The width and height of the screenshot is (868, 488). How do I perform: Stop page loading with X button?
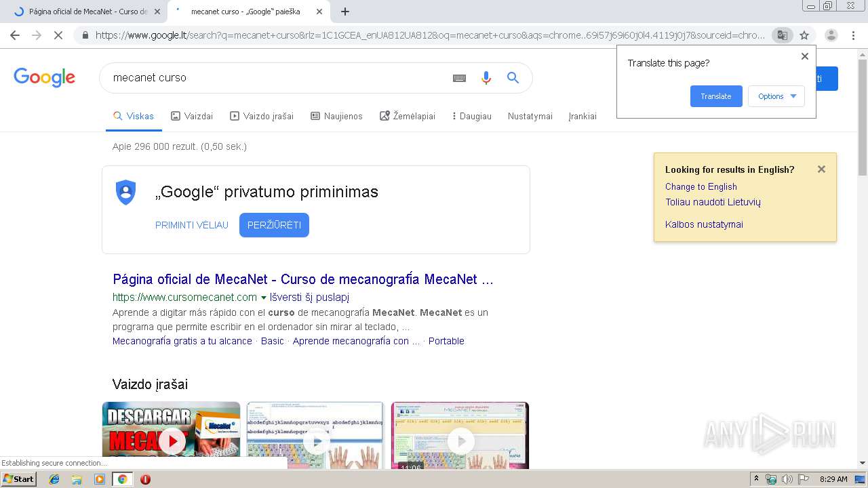pyautogui.click(x=58, y=35)
